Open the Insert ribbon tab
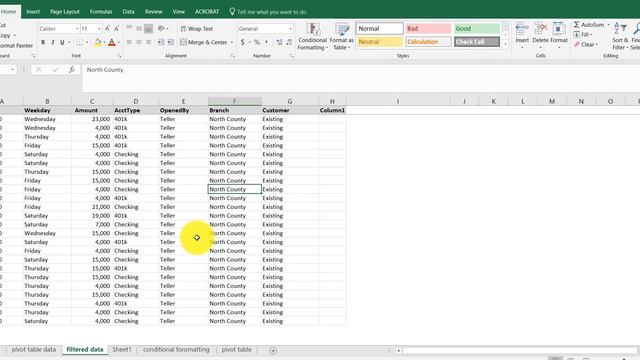Viewport: 640px width, 360px height. click(33, 11)
